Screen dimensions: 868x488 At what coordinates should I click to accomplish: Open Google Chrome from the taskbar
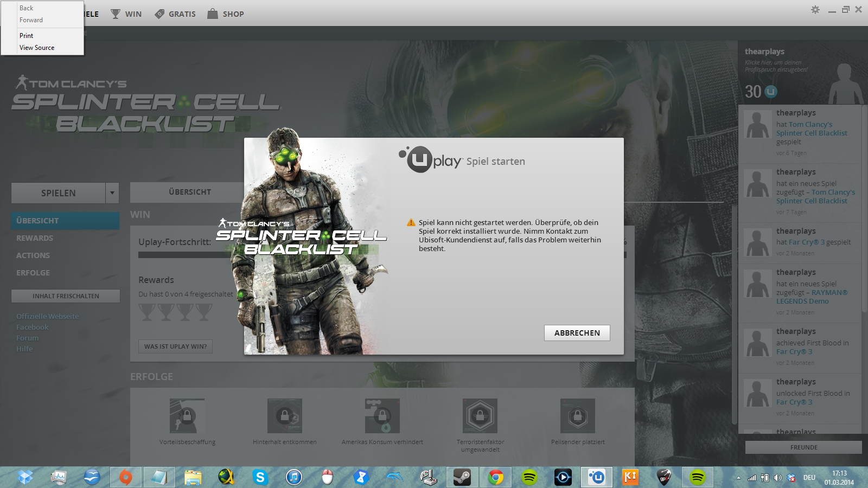[495, 477]
